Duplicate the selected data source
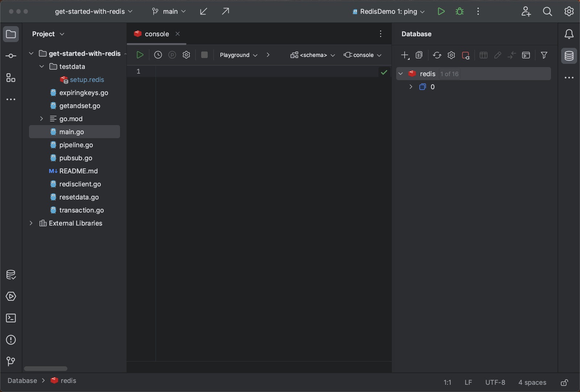Viewport: 580px width, 392px height. tap(419, 55)
